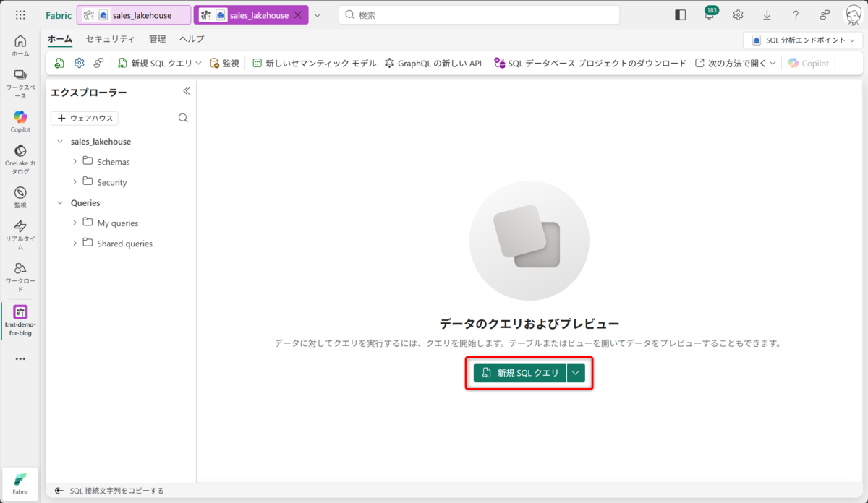Open the SQL 分析エンドポイント mode dropdown
The height and width of the screenshot is (503, 868).
803,40
